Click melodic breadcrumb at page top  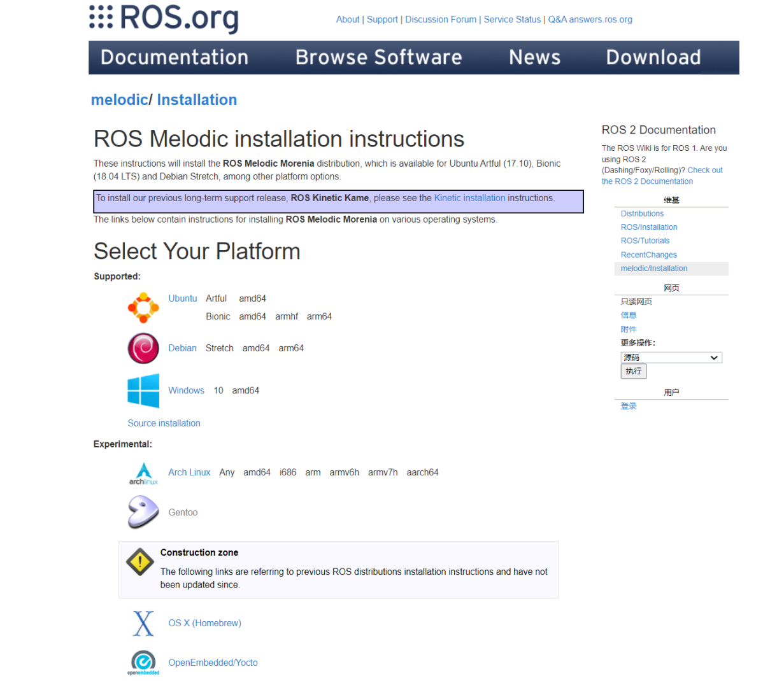coord(120,100)
